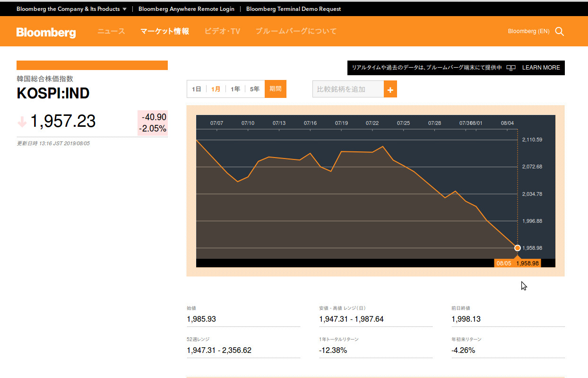Image resolution: width=588 pixels, height=378 pixels.
Task: Click the 2,072.68 y-axis label
Action: tap(532, 167)
